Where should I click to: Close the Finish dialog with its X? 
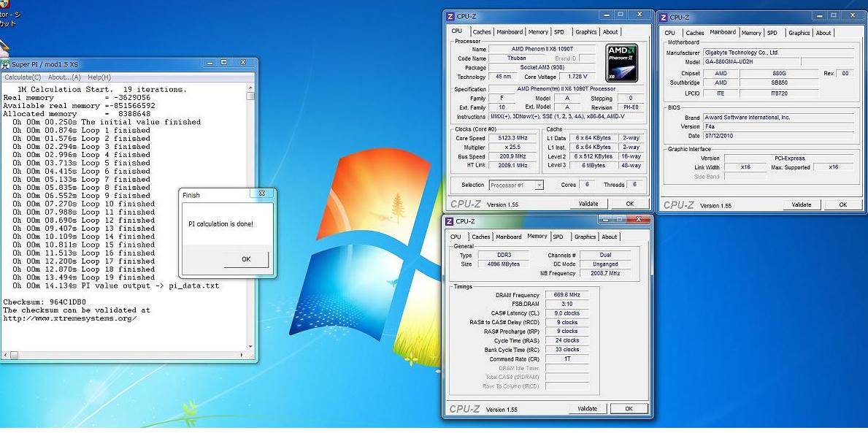pos(263,194)
